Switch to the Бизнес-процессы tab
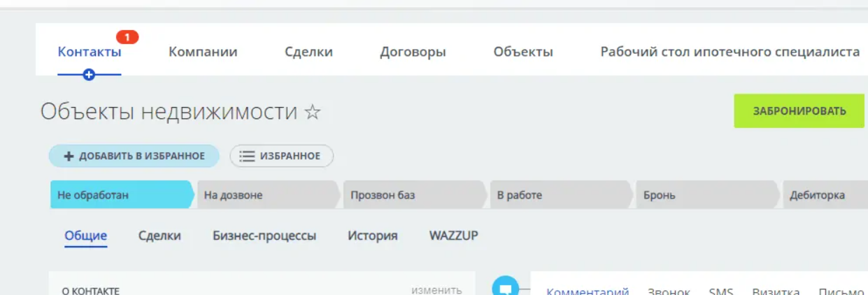The image size is (868, 295). (264, 236)
